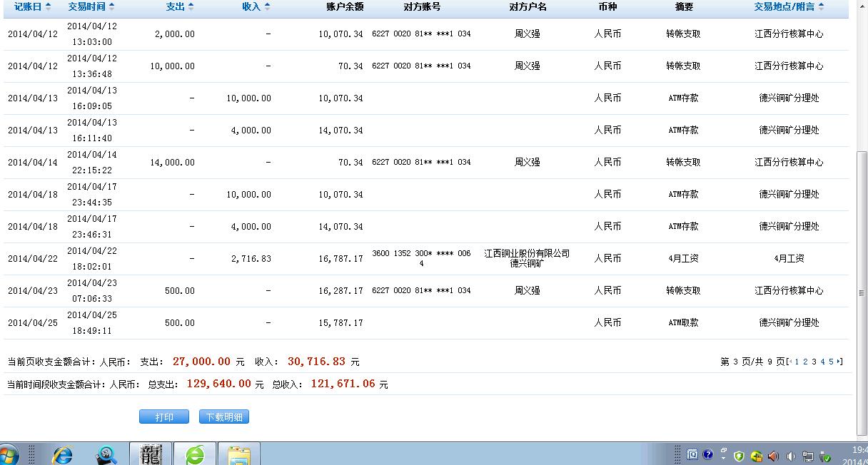Select balance 16,787.17 cell

(x=340, y=259)
